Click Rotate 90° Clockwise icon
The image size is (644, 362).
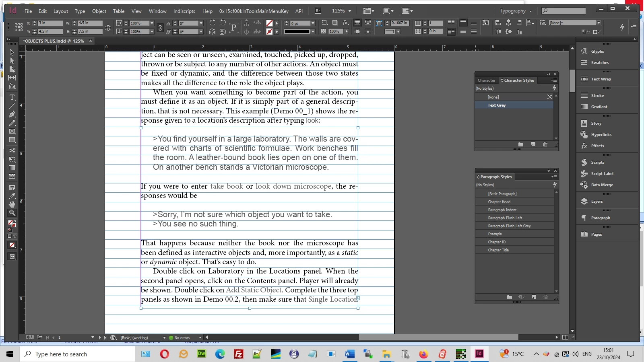click(x=213, y=23)
